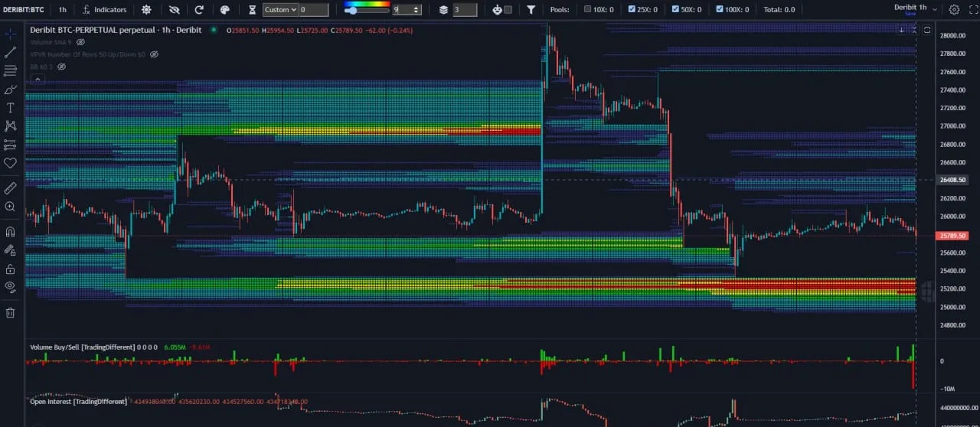Screen dimensions: 980x427
Task: Click the Open Interest indicator label
Action: 78,400
